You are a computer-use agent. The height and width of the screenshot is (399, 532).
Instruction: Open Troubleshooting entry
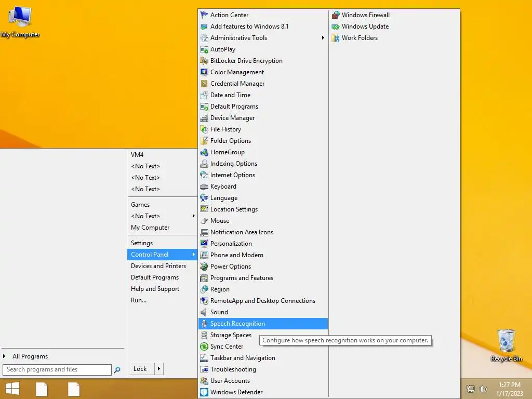(x=263, y=369)
